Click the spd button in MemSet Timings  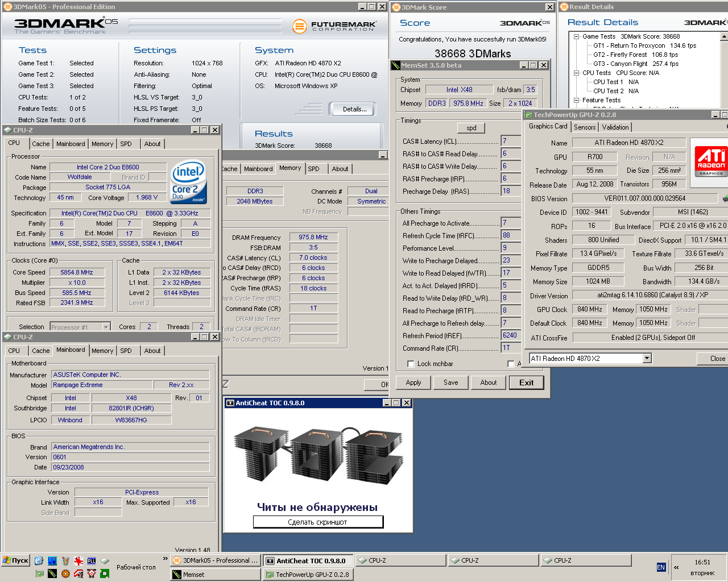[471, 128]
